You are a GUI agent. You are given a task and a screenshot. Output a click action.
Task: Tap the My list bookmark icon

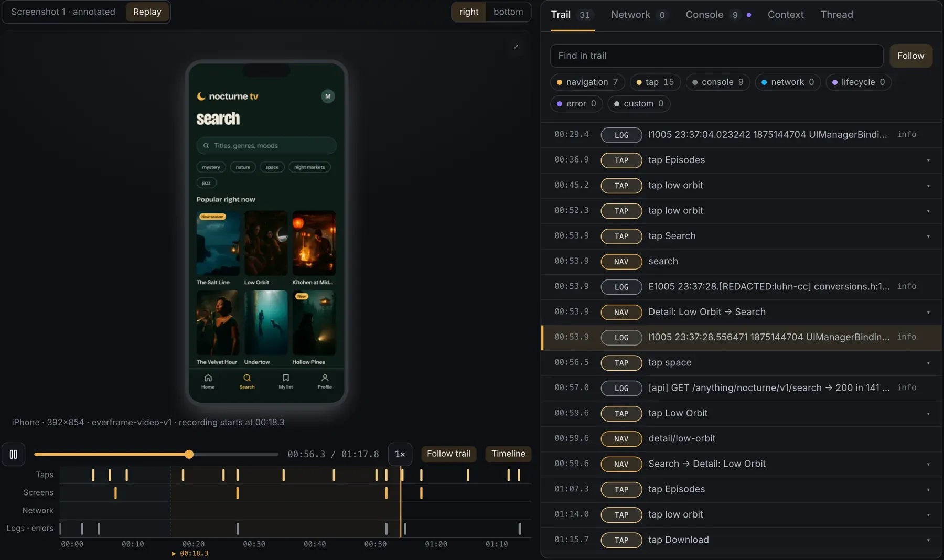pos(286,378)
